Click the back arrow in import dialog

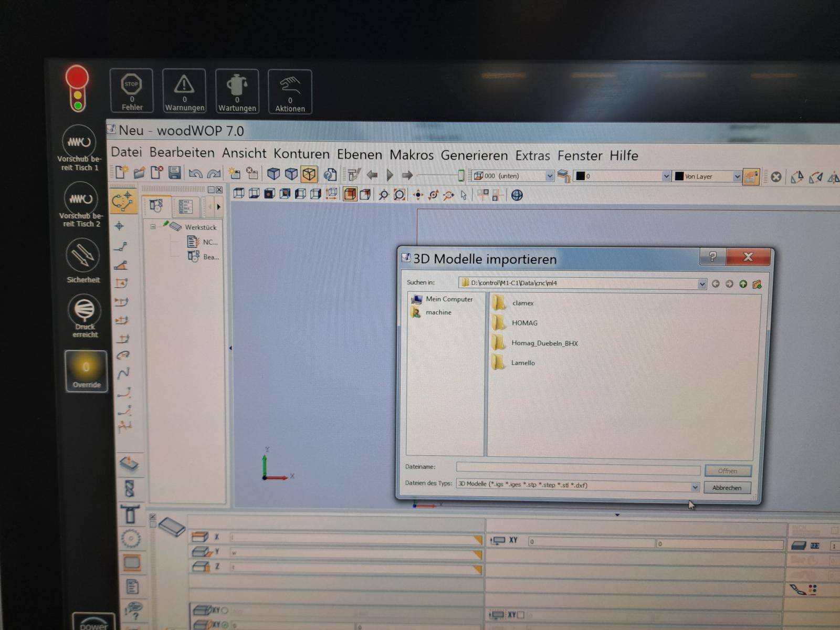tap(716, 283)
